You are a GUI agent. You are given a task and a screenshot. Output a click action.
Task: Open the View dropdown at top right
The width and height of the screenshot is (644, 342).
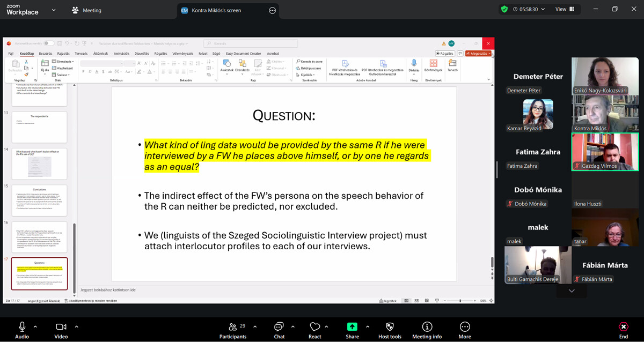(564, 9)
